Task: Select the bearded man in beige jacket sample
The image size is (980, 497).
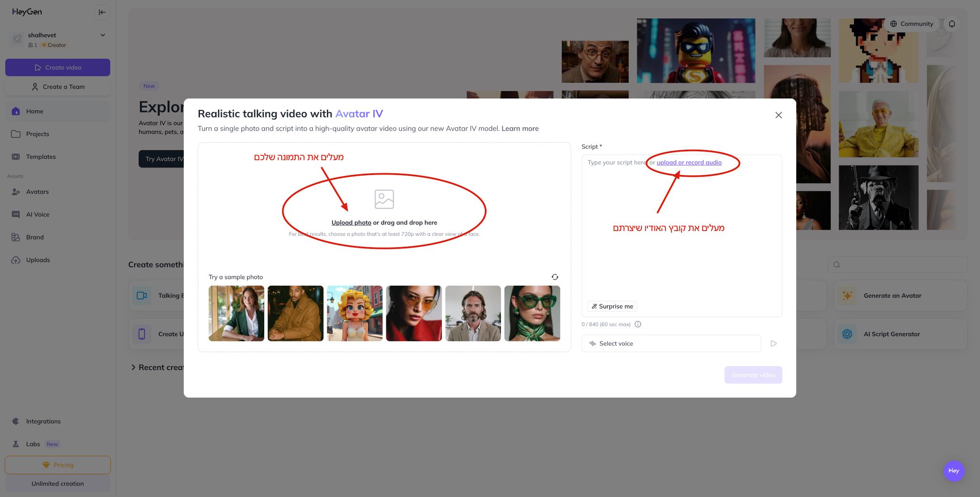Action: pos(473,313)
